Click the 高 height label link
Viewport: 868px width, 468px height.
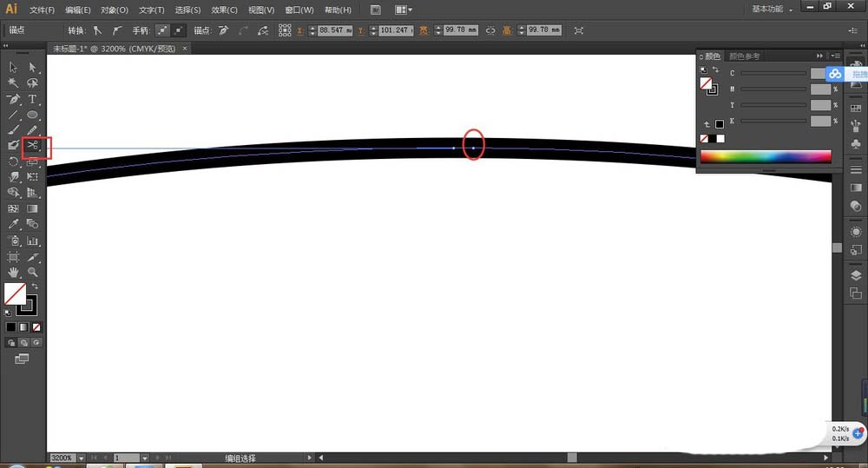[507, 30]
